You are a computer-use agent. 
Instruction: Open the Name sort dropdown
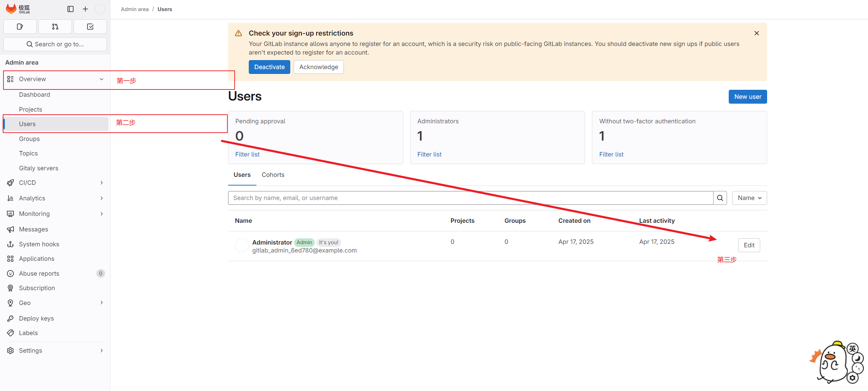[x=749, y=198]
